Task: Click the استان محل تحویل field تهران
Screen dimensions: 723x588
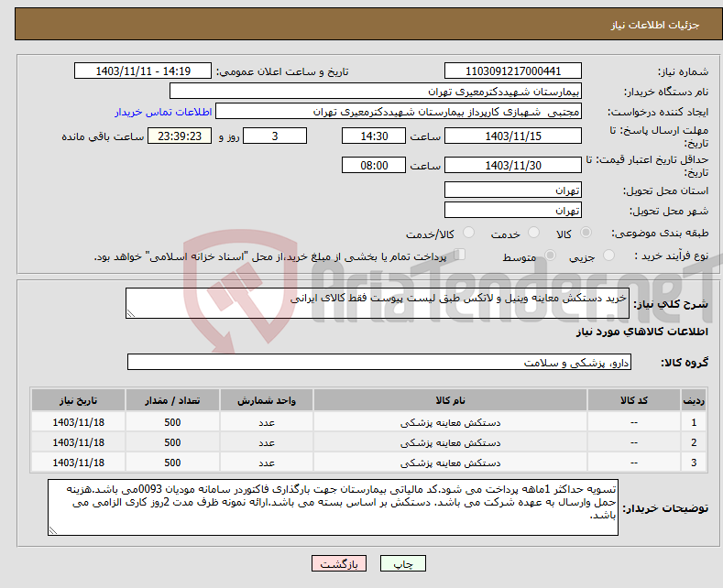Action: coord(513,190)
